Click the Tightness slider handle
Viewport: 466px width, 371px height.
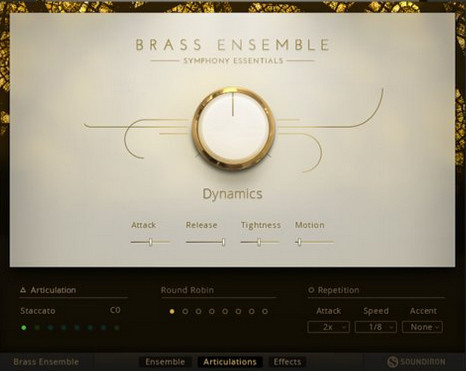(259, 242)
